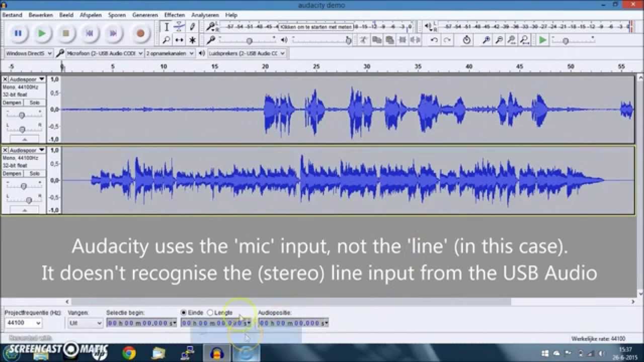Open the Analyseren menu

click(205, 15)
